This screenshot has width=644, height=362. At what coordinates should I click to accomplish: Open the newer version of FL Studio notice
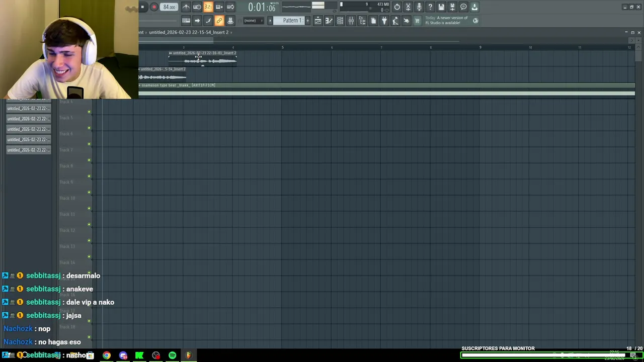447,20
